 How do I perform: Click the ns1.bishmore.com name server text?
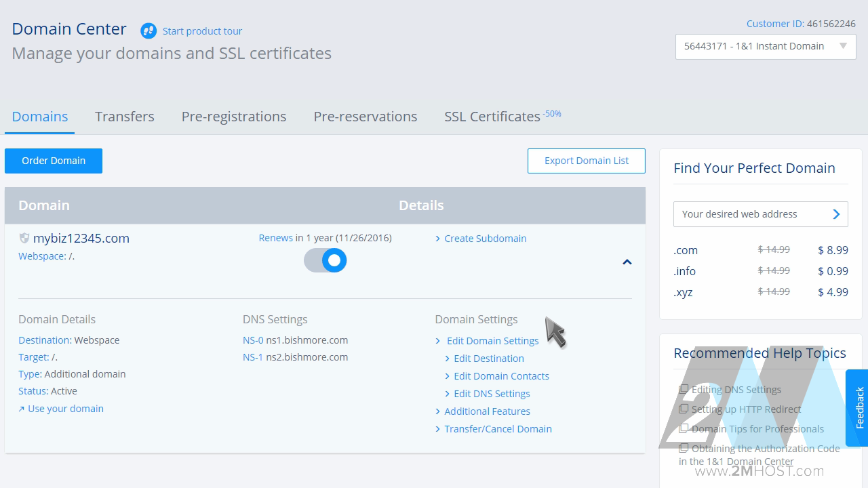click(x=307, y=340)
